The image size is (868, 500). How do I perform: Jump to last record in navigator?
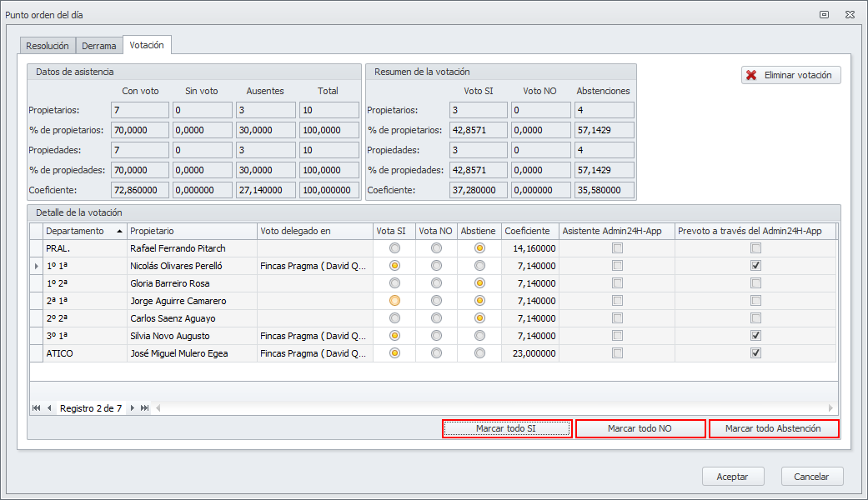point(144,408)
